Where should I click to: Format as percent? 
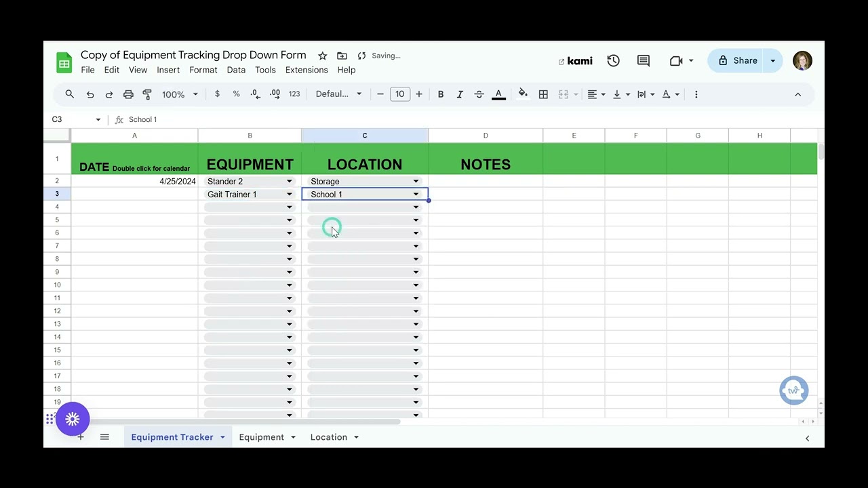click(236, 94)
